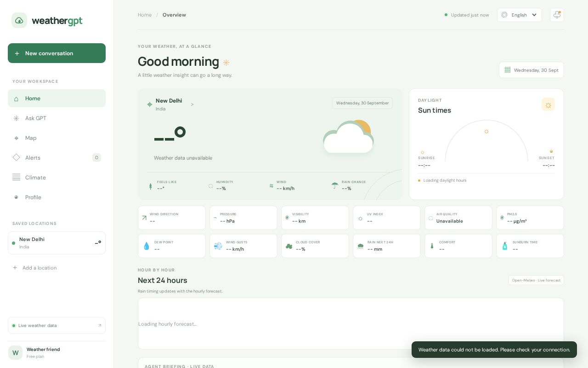Click the Wednesday, 30 September date label
This screenshot has width=588, height=368.
tap(362, 103)
